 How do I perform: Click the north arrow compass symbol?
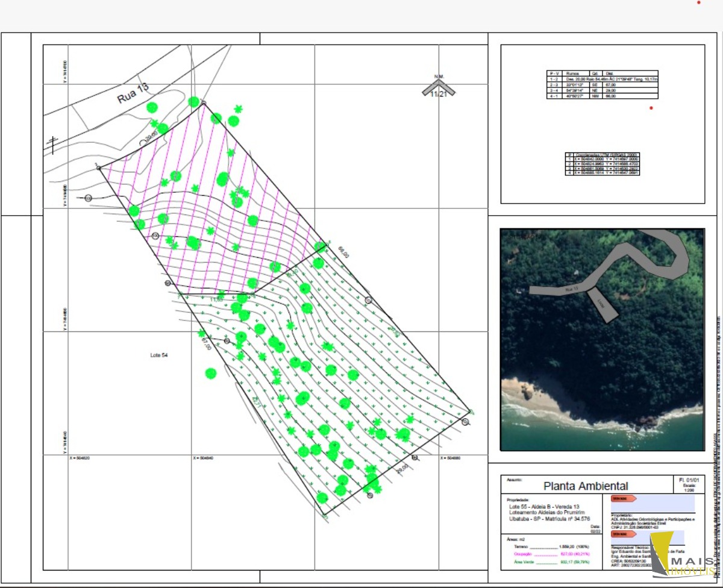point(438,89)
